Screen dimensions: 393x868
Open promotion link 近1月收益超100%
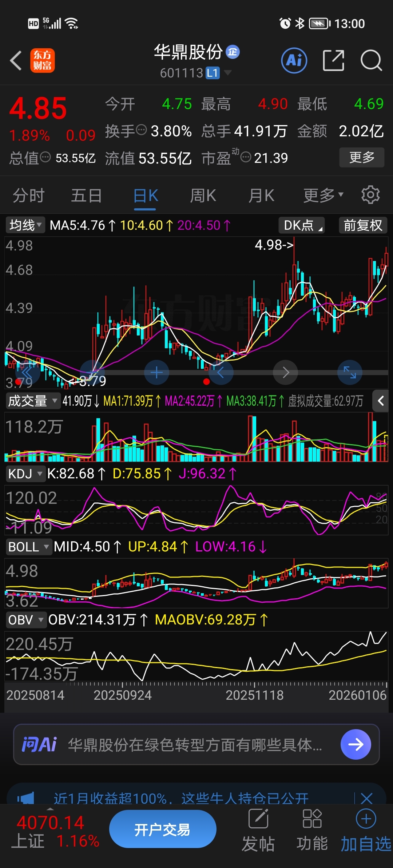pyautogui.click(x=181, y=799)
